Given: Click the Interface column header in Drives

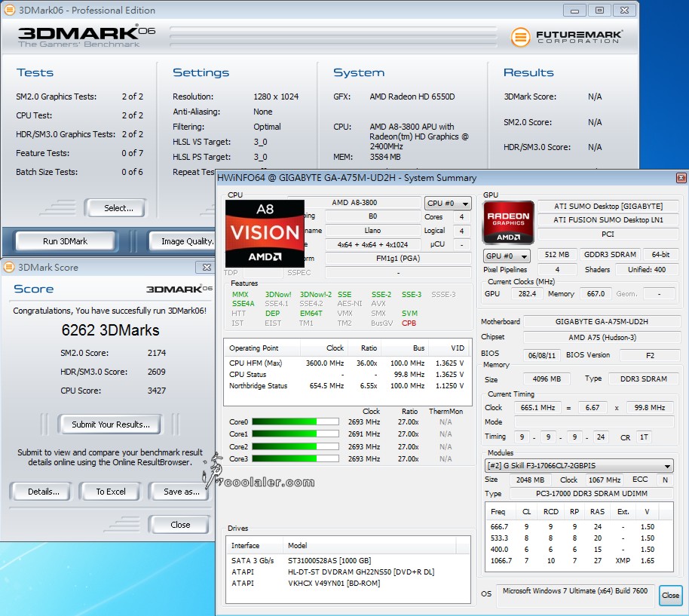Looking at the screenshot, I should click(x=255, y=545).
